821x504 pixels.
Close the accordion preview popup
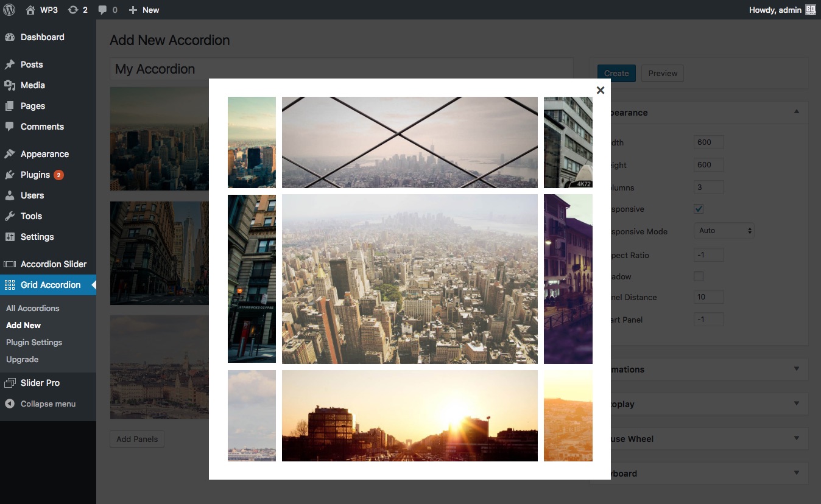[601, 90]
